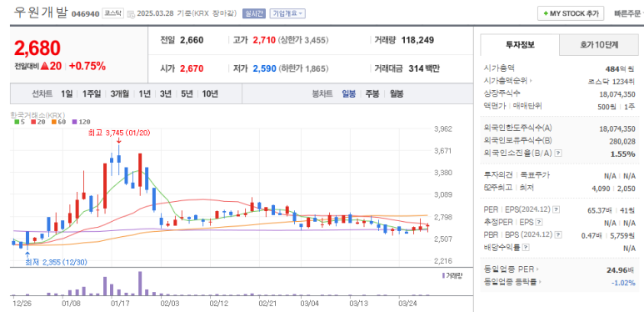Click the help icon next to PBR BPS (2024.12)
Screen dimensions: 644x312
coord(557,234)
